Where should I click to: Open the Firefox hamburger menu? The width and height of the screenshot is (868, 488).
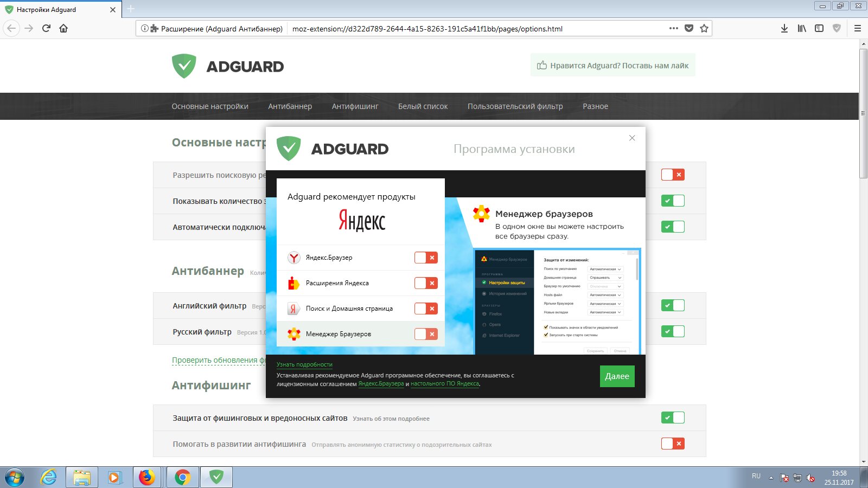858,28
